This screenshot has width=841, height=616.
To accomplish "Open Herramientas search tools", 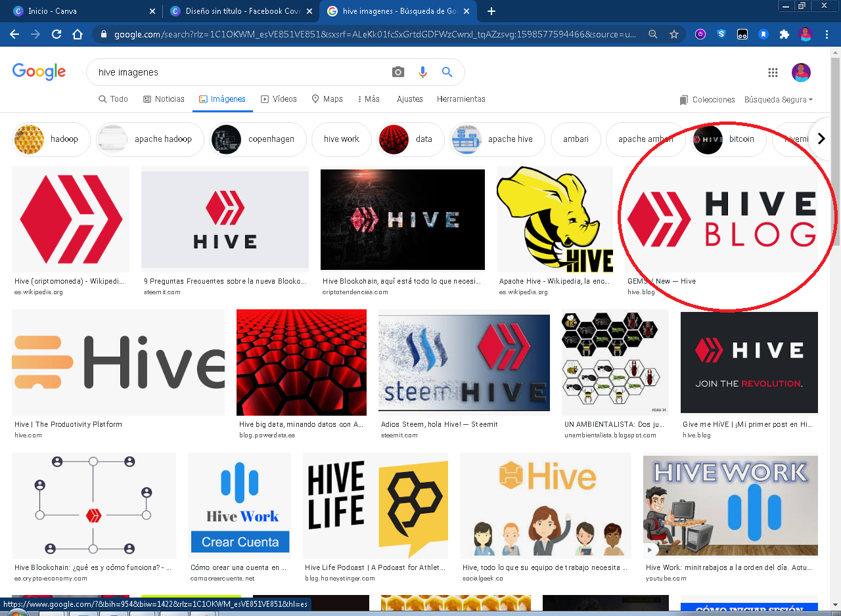I will (461, 99).
